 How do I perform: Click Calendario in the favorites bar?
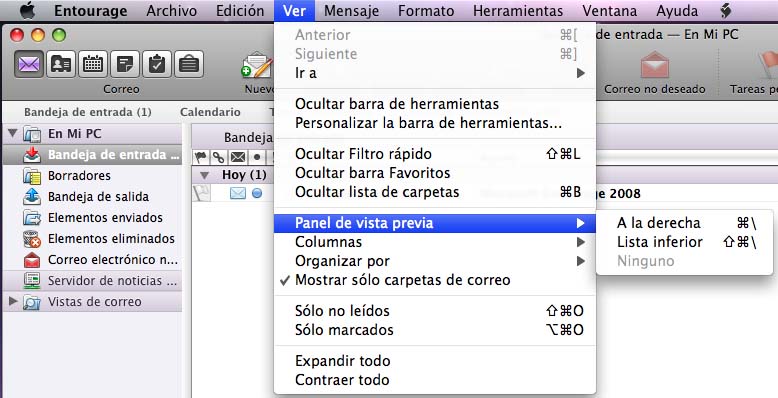pos(210,112)
